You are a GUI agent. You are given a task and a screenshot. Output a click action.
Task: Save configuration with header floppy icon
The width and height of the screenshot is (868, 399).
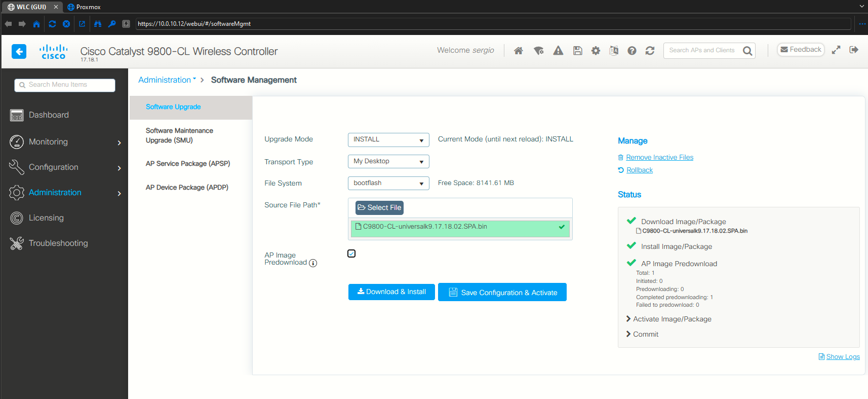pos(577,51)
